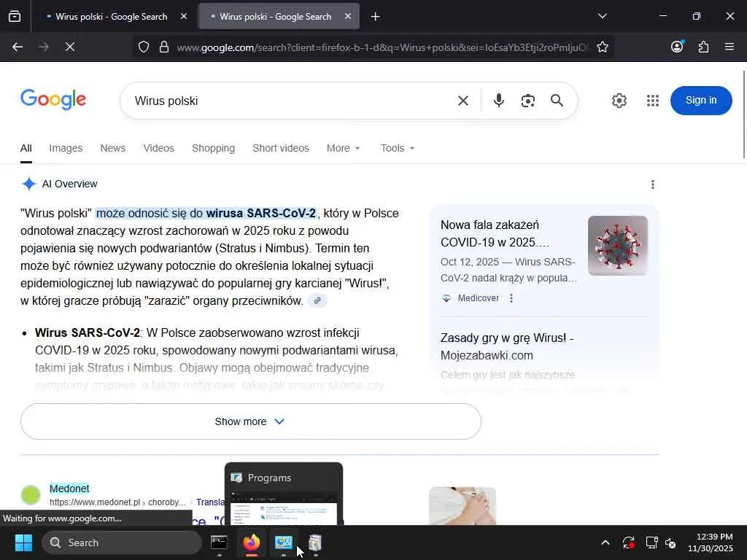The height and width of the screenshot is (560, 747).
Task: Open Google quick settings gear
Action: [x=619, y=101]
